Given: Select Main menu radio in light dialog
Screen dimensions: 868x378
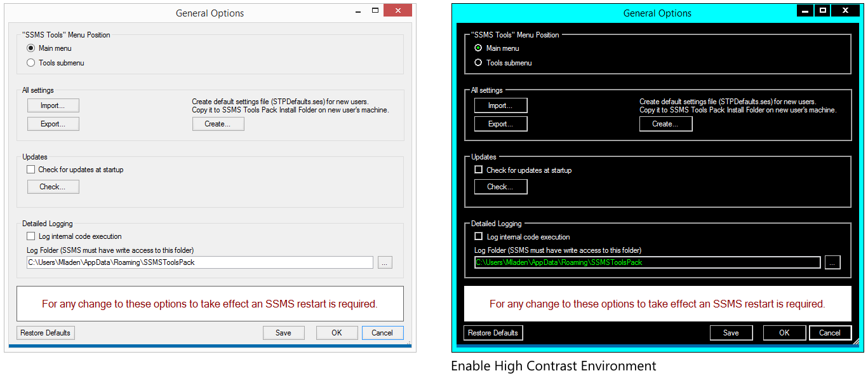Looking at the screenshot, I should (x=31, y=48).
